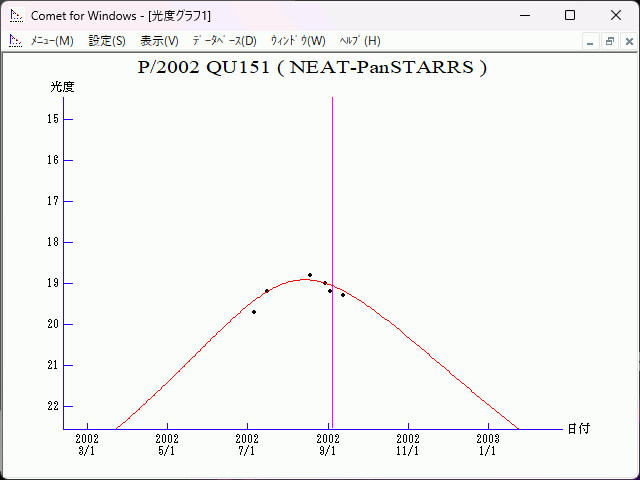
Task: Expand the ｳｨﾝﾄﾞｳ(W) window menu
Action: click(x=298, y=41)
